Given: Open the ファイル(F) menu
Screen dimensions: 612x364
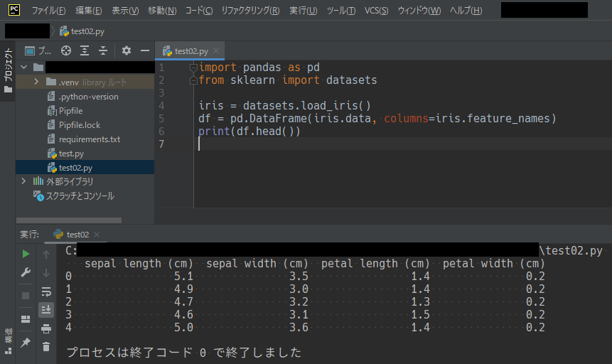Looking at the screenshot, I should 48,11.
